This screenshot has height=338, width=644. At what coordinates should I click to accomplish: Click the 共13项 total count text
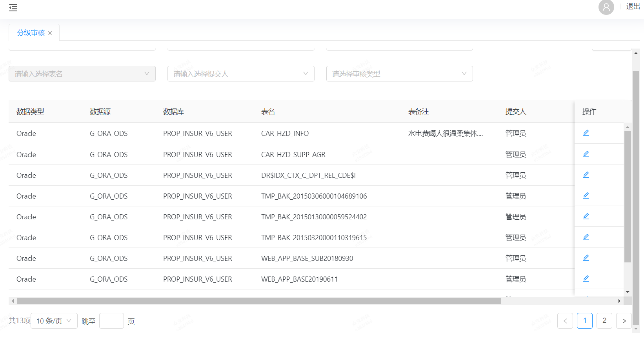click(x=20, y=320)
